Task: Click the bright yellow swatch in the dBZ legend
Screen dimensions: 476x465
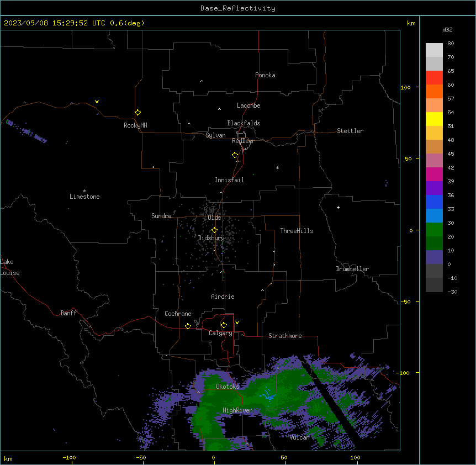Action: click(x=434, y=119)
